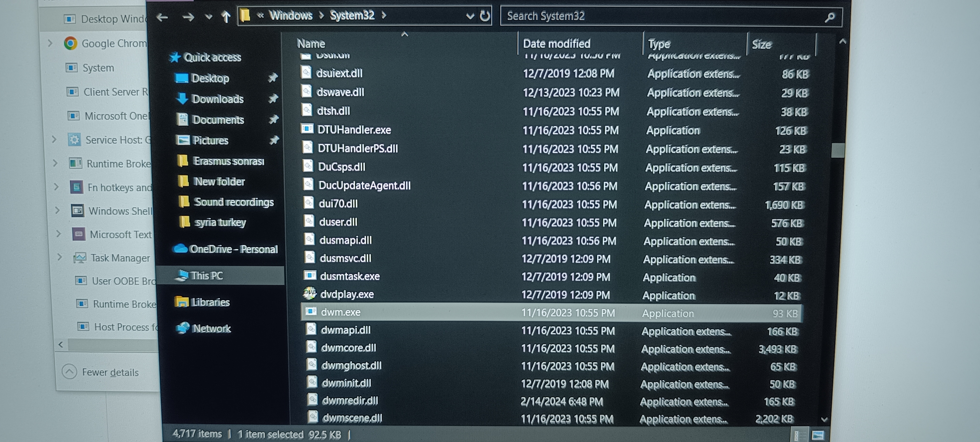Click the System32 breadcrumb segment
This screenshot has height=442, width=980.
click(x=352, y=16)
